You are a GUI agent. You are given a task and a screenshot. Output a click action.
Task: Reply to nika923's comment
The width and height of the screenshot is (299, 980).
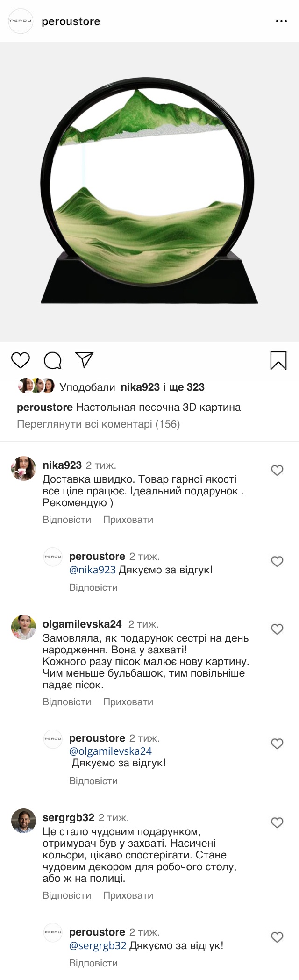pos(67,520)
